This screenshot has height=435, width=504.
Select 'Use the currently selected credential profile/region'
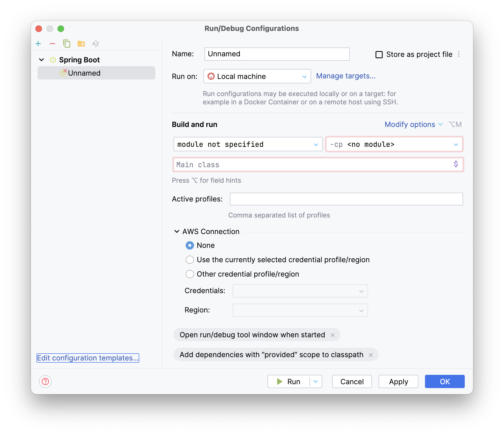point(190,260)
